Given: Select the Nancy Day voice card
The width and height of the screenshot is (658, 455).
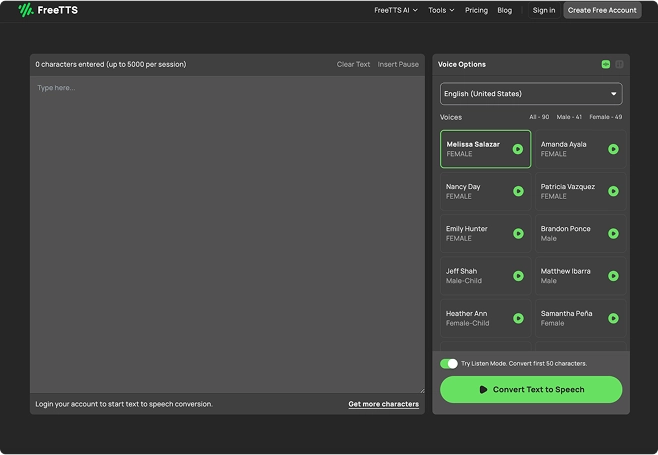Looking at the screenshot, I should pyautogui.click(x=486, y=191).
